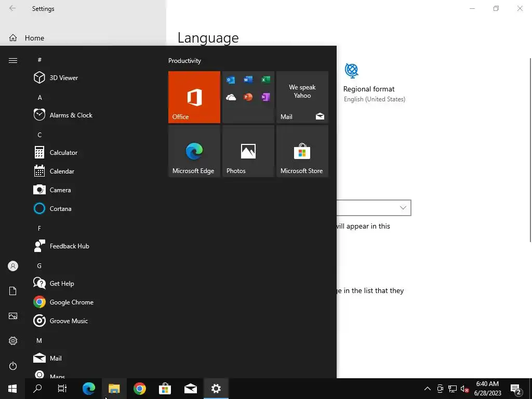Open the Action Center notifications icon

point(516,389)
